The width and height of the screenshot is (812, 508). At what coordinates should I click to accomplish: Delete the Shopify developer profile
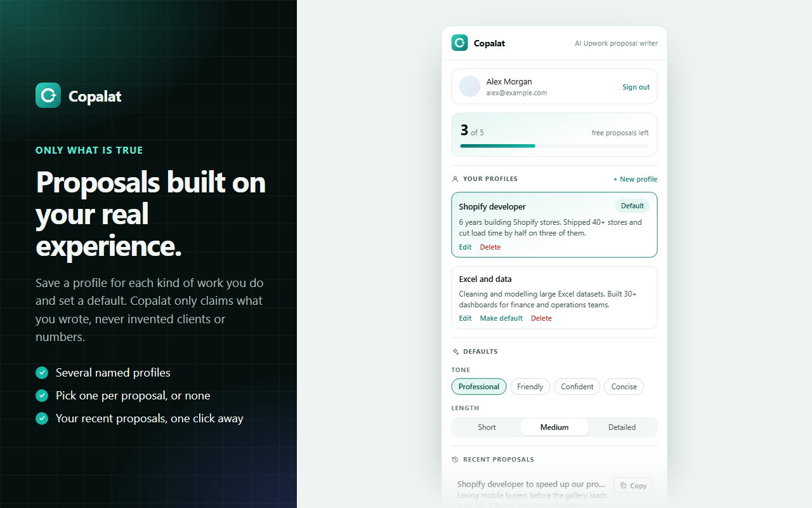(x=490, y=247)
